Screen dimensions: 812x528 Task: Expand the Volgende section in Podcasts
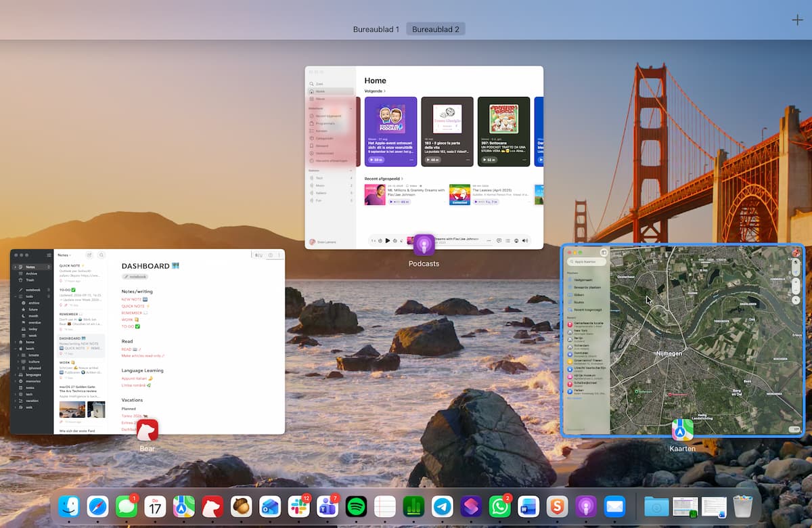tap(375, 91)
